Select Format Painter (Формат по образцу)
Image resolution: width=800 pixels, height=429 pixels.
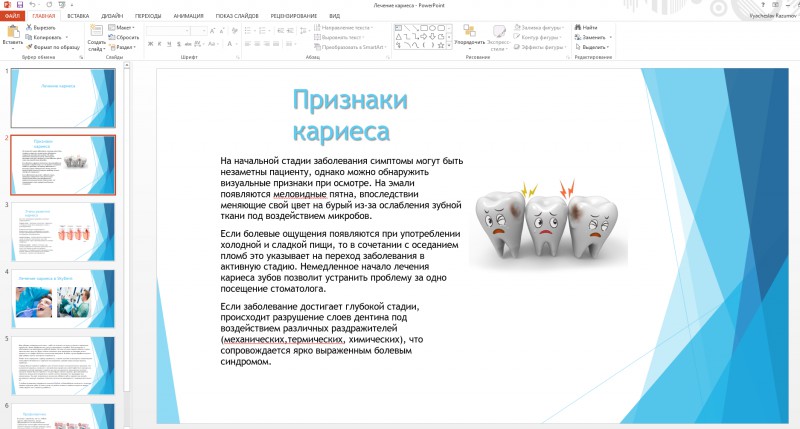[53, 47]
